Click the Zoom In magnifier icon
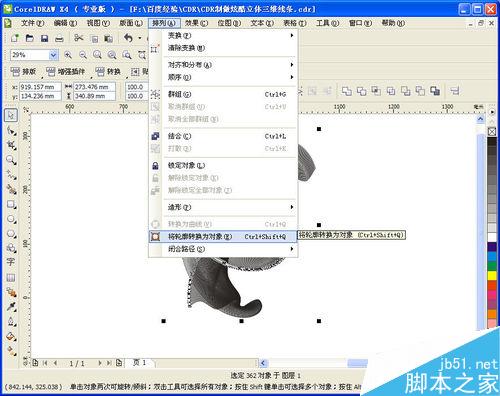The image size is (500, 396). click(68, 55)
